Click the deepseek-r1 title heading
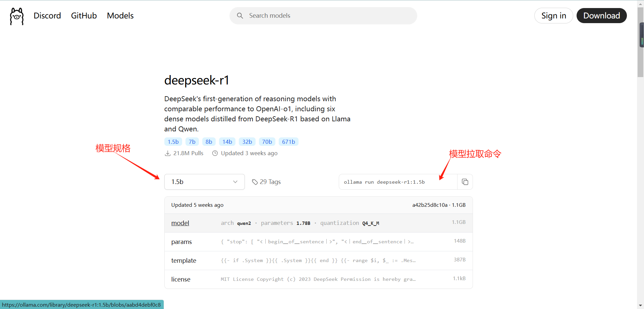644x309 pixels. pos(197,80)
